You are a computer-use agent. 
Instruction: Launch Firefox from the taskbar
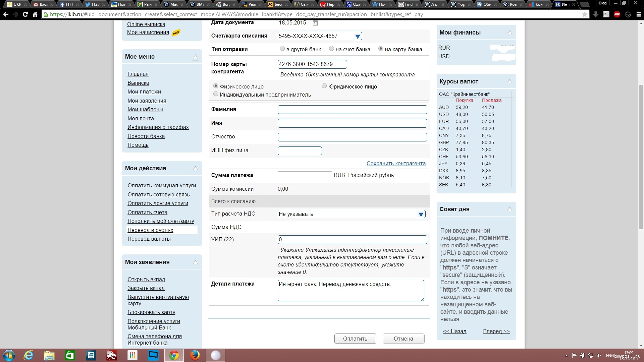tap(195, 355)
